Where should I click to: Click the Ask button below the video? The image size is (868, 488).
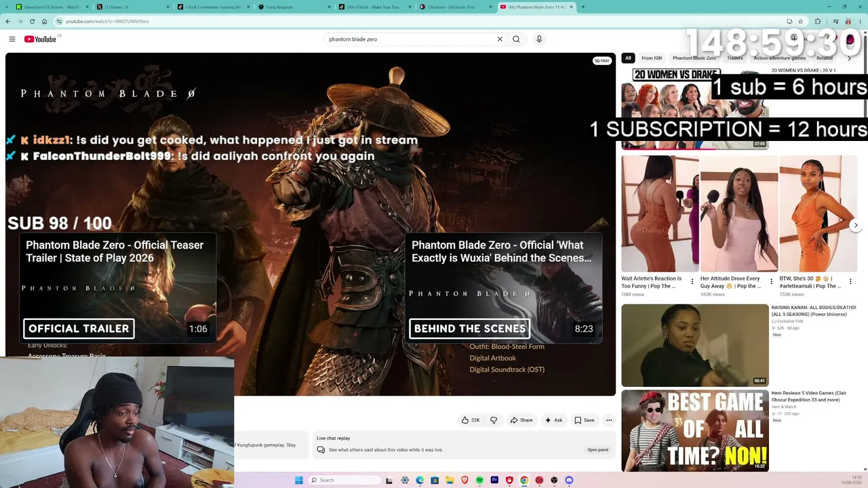(554, 420)
